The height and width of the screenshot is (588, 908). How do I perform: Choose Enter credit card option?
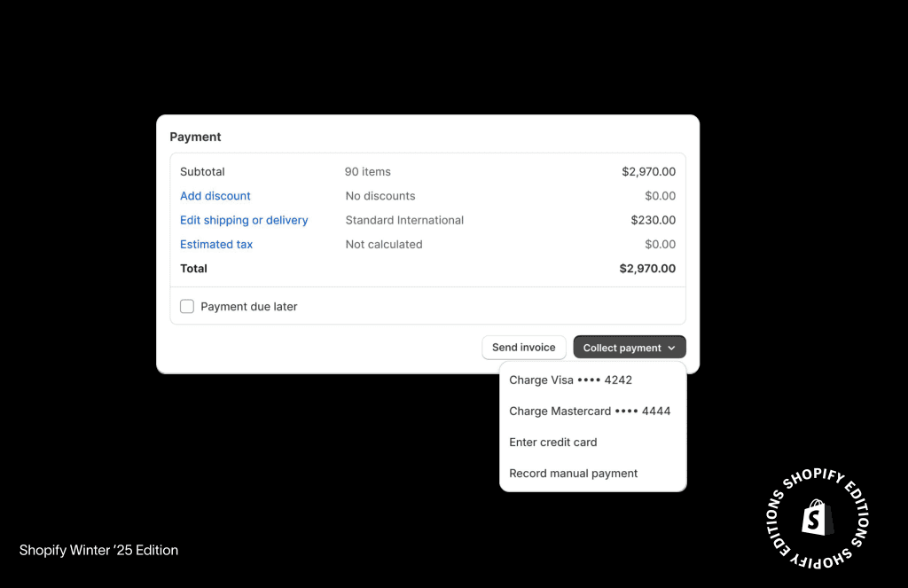tap(552, 442)
